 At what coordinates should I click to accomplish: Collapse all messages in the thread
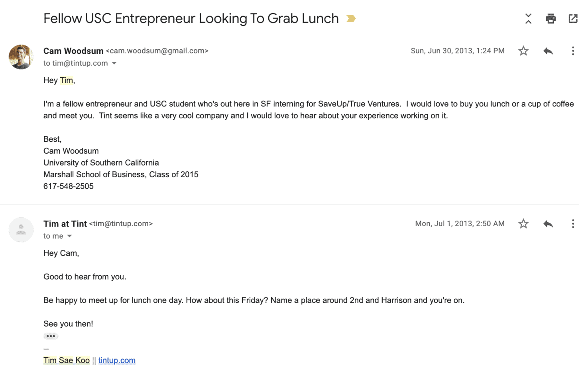tap(528, 18)
